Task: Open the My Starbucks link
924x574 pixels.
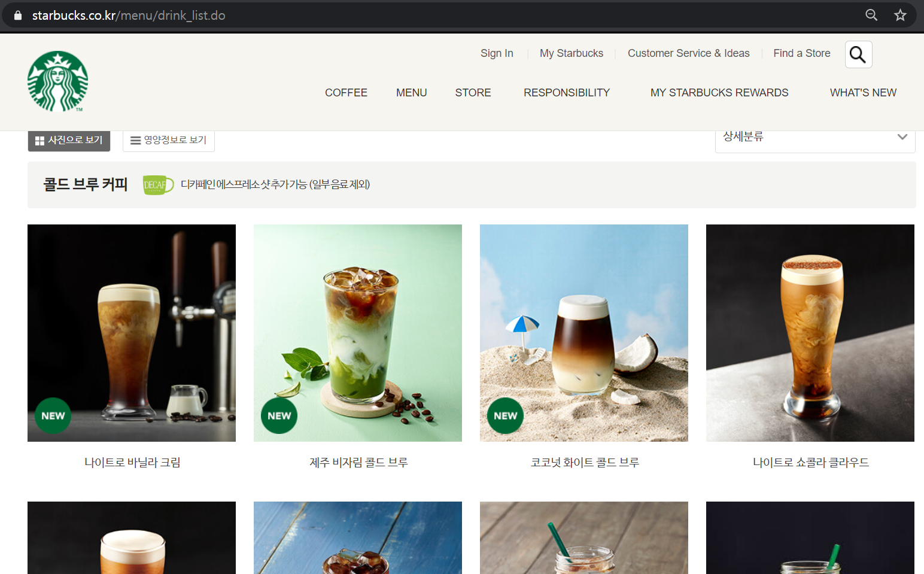Action: click(x=572, y=53)
